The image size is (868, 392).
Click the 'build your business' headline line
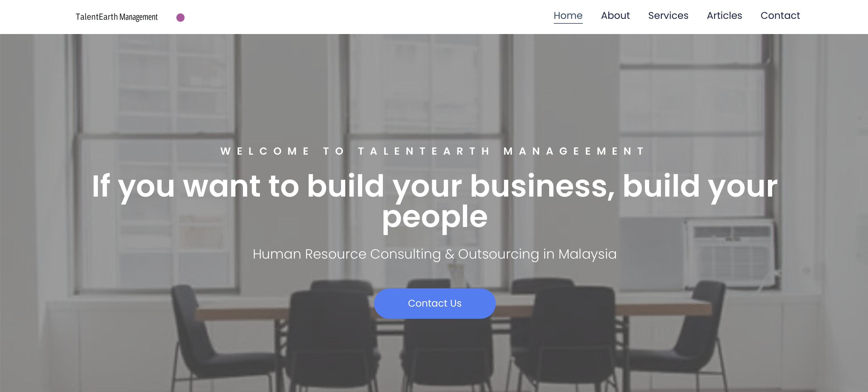434,186
